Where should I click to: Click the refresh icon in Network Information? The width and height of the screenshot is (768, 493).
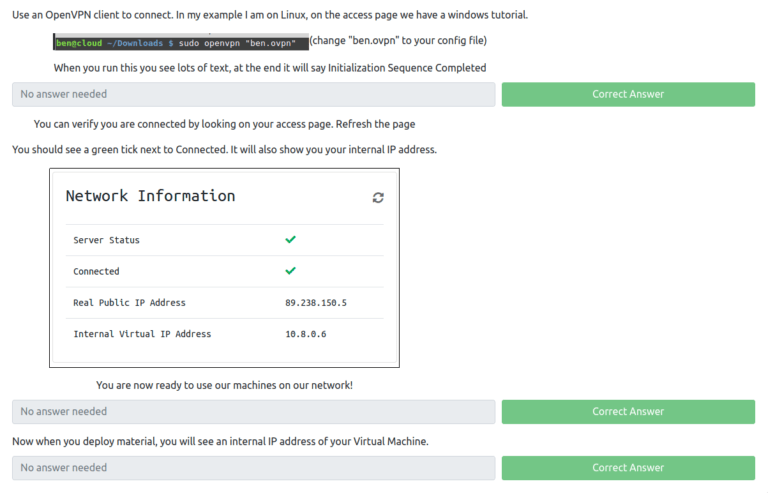pyautogui.click(x=378, y=197)
